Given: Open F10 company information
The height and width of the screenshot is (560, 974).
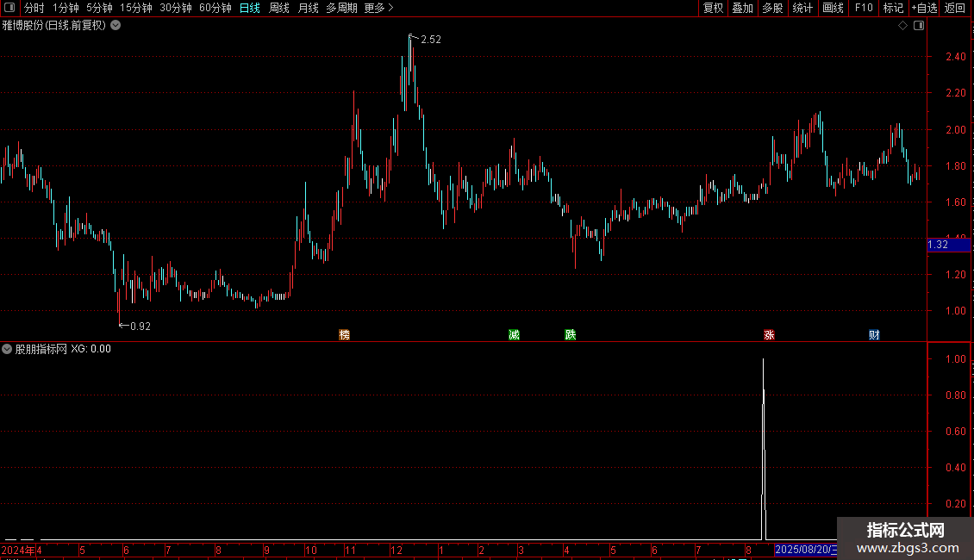Looking at the screenshot, I should pyautogui.click(x=864, y=8).
